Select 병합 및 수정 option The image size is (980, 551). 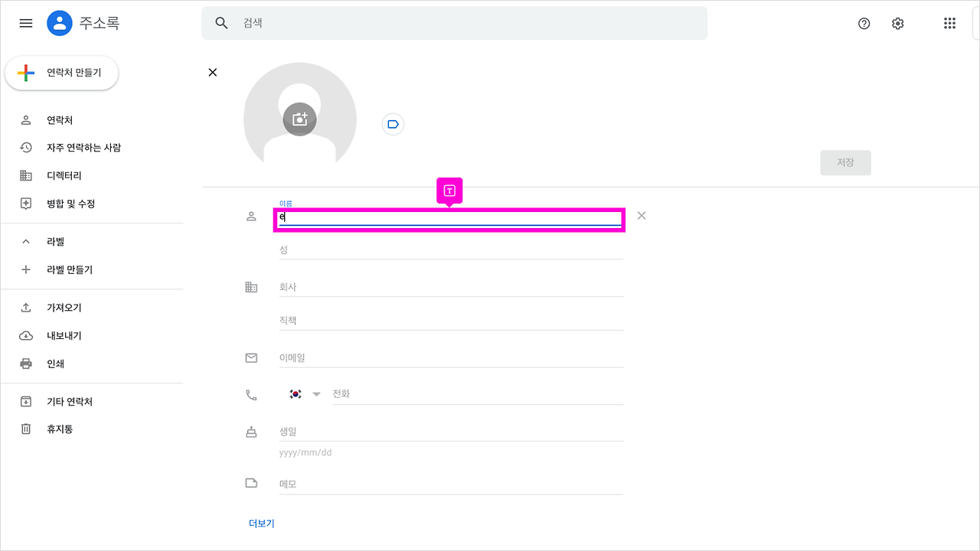pos(70,204)
